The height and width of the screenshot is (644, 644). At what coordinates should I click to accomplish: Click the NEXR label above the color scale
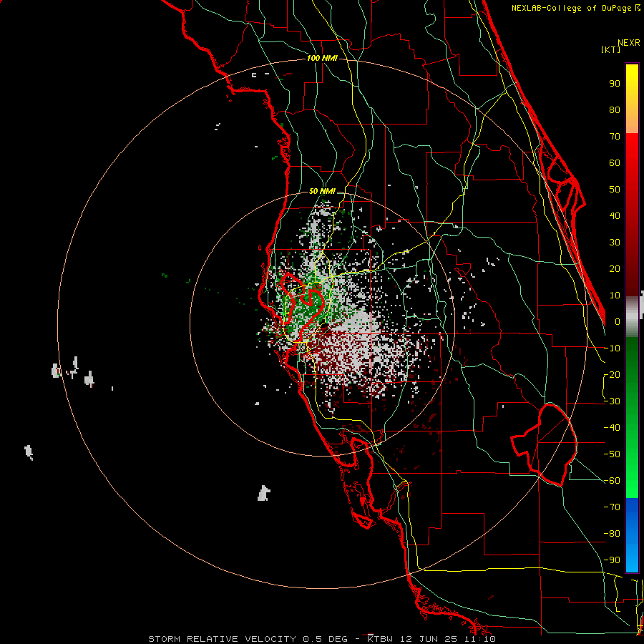[628, 43]
